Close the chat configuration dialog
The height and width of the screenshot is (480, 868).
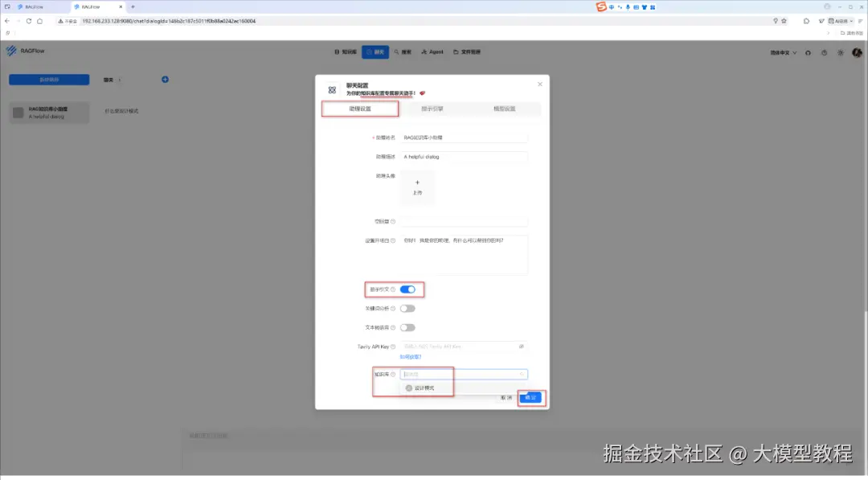click(x=540, y=84)
